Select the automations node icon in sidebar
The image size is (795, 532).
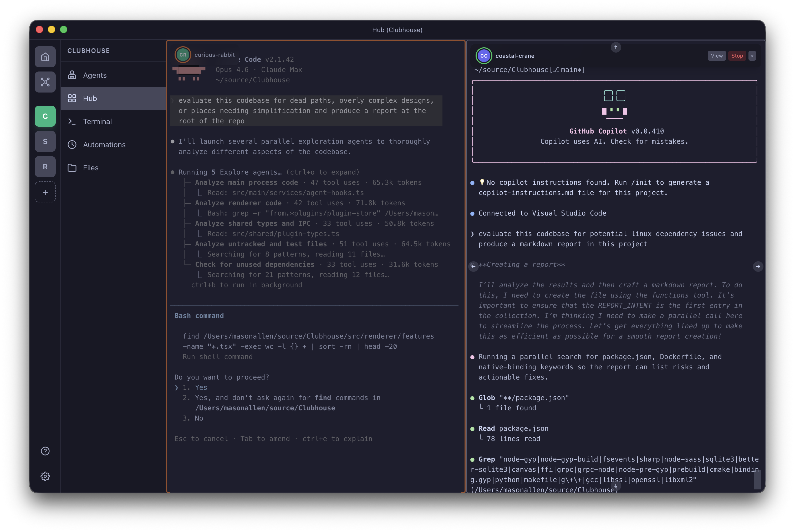[x=45, y=82]
